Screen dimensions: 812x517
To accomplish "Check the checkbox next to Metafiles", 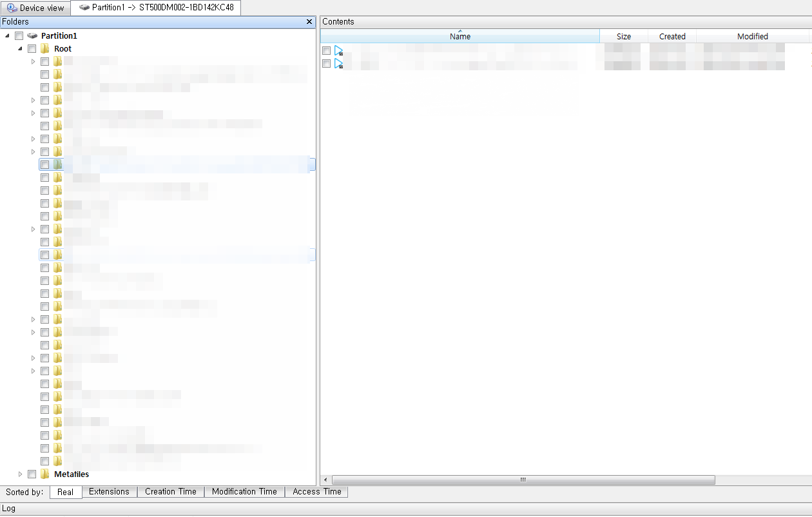I will point(32,474).
